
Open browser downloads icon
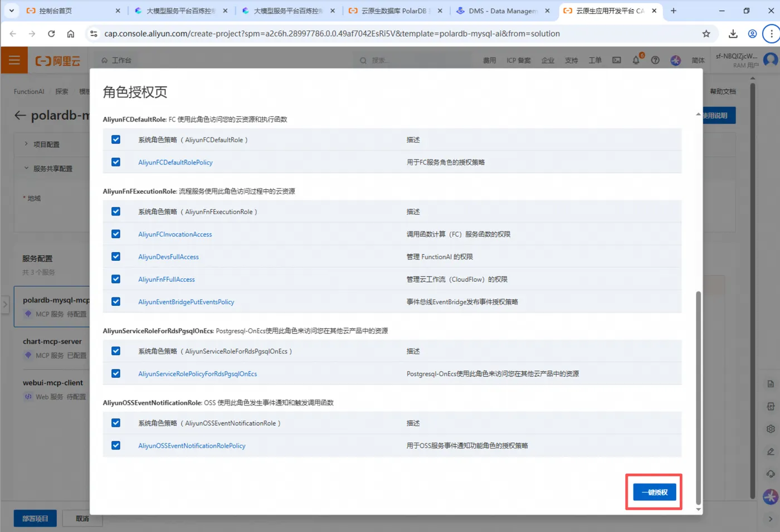(x=733, y=34)
